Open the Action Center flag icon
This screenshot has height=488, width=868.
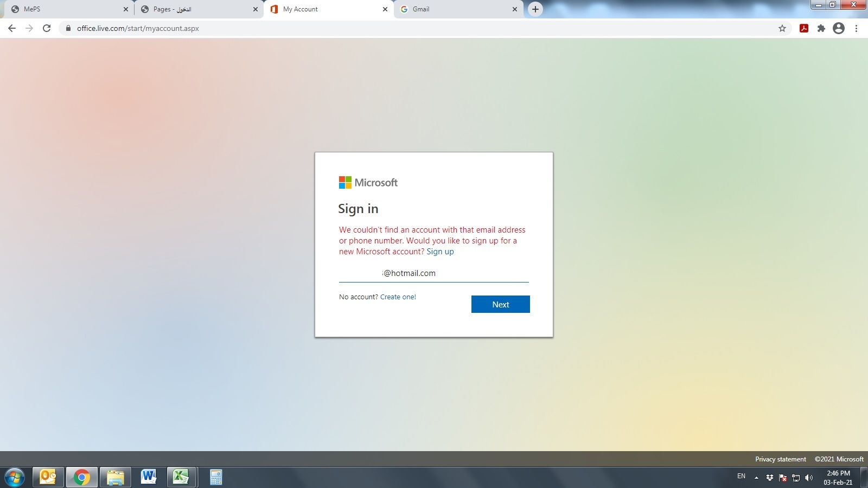(x=783, y=478)
